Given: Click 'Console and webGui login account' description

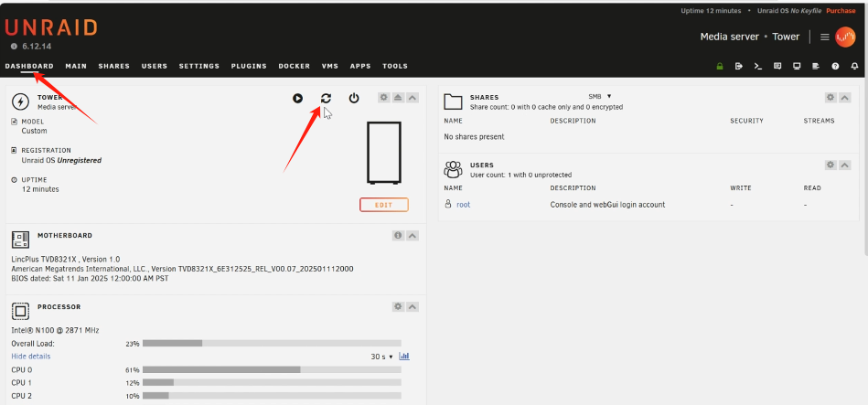Looking at the screenshot, I should click(608, 205).
